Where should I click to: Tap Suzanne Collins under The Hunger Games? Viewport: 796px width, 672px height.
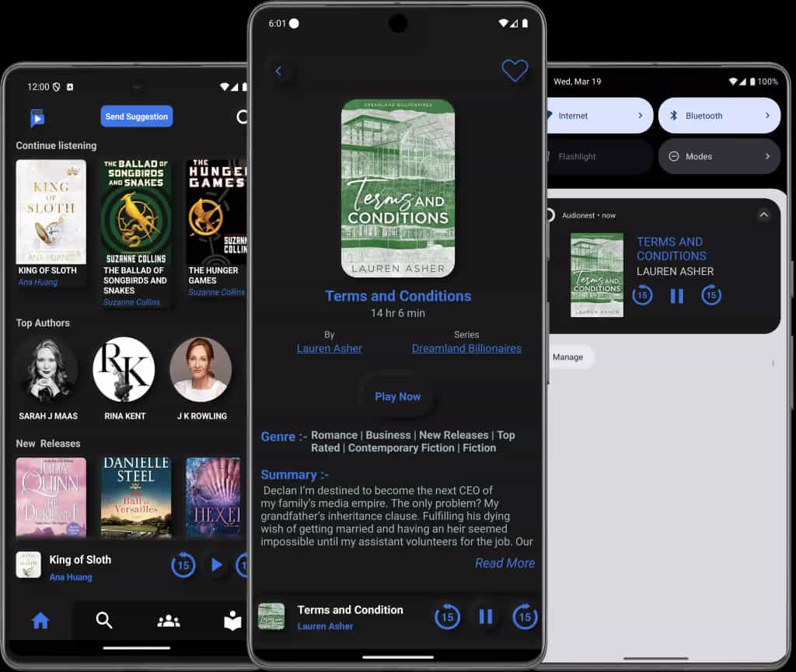217,292
